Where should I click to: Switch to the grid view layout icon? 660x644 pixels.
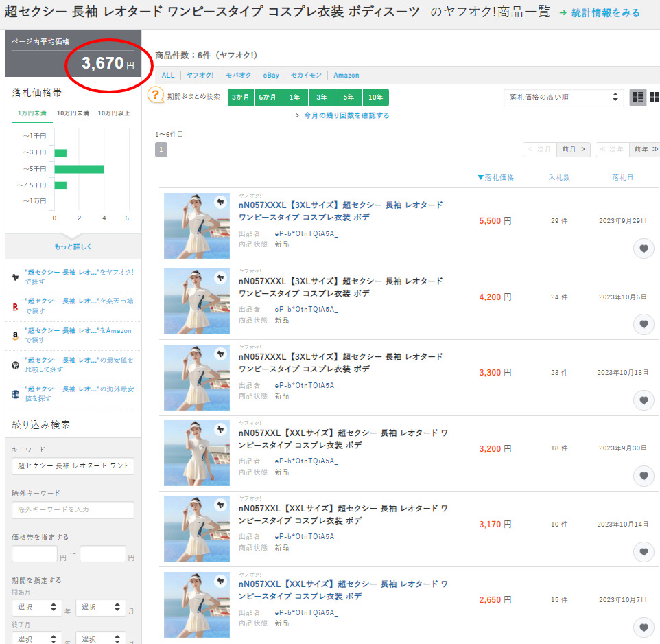pyautogui.click(x=653, y=97)
